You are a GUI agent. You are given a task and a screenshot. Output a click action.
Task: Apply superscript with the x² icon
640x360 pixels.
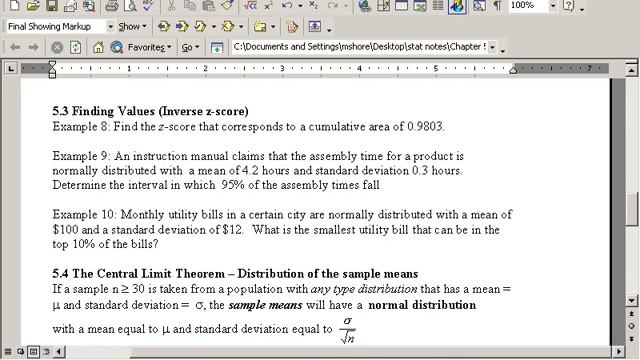(x=268, y=5)
